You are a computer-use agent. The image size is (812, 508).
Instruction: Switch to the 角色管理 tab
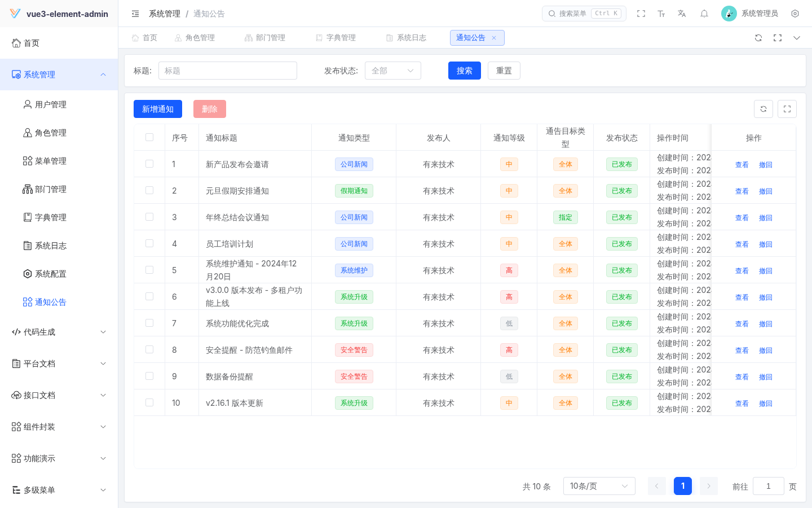pyautogui.click(x=195, y=38)
